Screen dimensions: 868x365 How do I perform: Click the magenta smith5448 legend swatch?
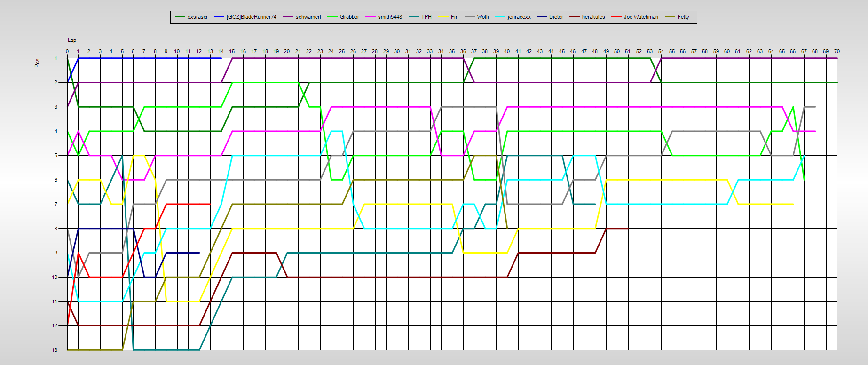[371, 17]
